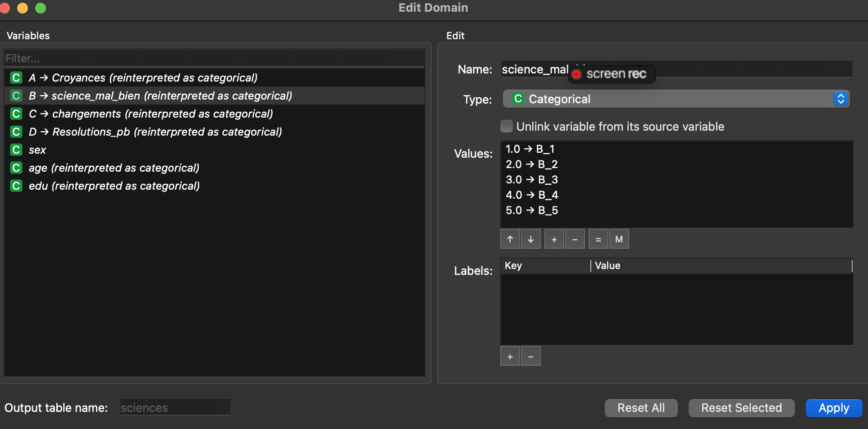Add a new value with plus button
The height and width of the screenshot is (429, 868).
click(554, 239)
